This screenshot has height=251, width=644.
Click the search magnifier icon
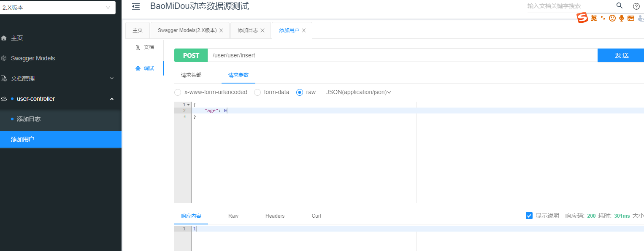point(620,5)
